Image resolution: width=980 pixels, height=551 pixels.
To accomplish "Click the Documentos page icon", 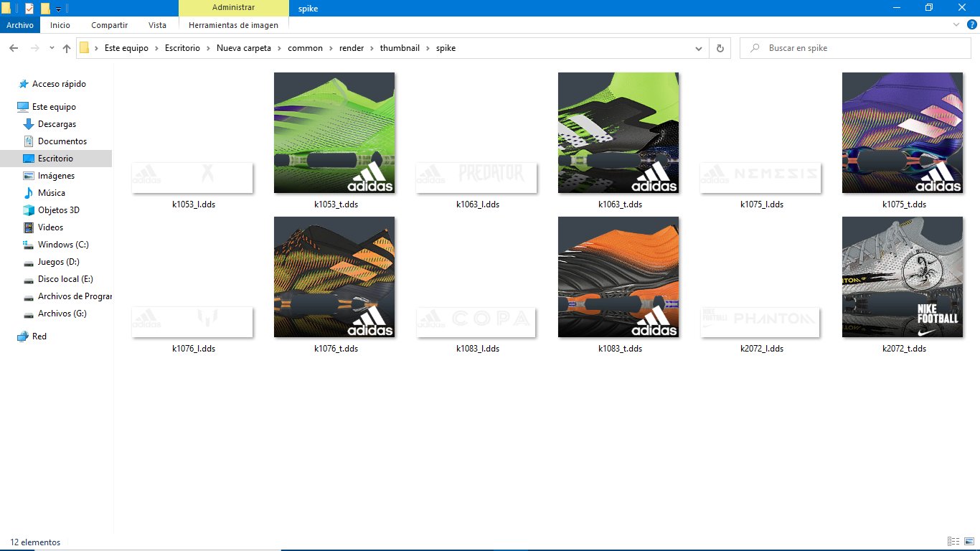I will [x=29, y=141].
